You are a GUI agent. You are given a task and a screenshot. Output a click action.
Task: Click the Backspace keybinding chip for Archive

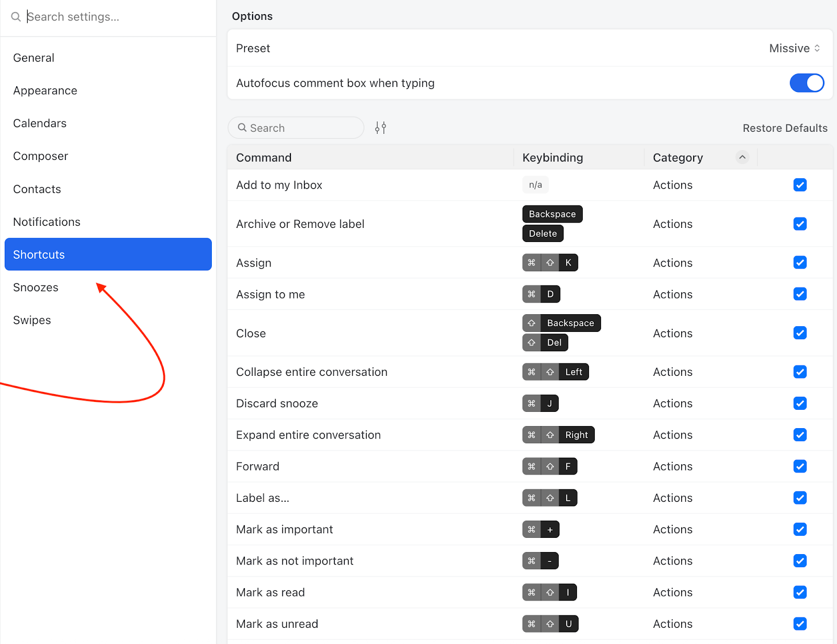552,214
